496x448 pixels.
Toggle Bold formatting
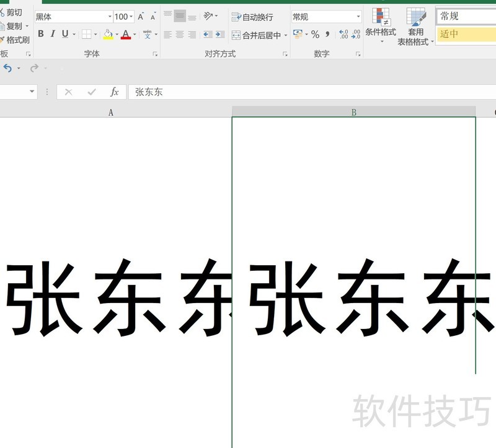pyautogui.click(x=41, y=34)
